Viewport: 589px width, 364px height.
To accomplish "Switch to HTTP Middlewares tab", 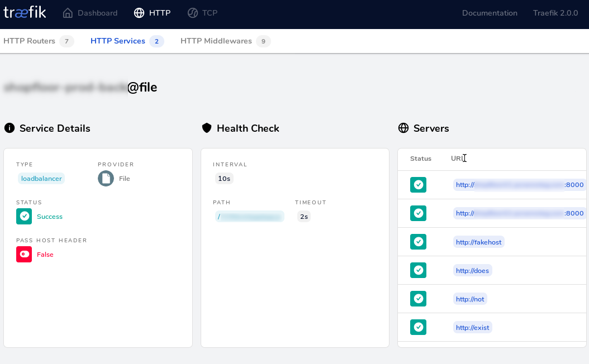I will pyautogui.click(x=225, y=41).
